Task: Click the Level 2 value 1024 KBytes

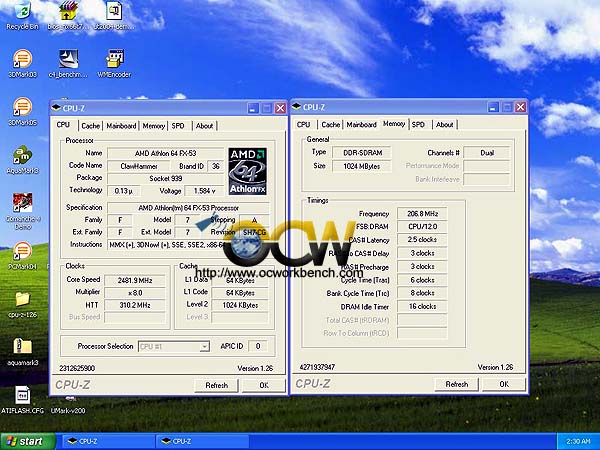Action: 240,305
